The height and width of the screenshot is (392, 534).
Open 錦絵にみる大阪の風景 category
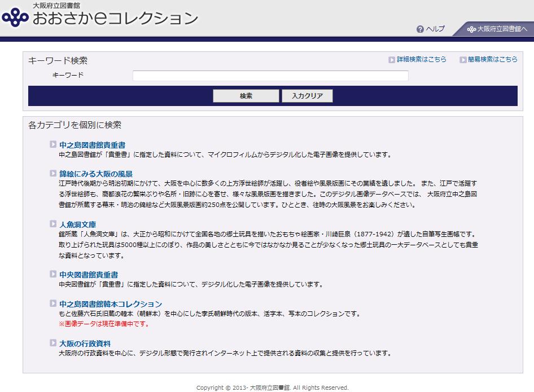coord(96,174)
